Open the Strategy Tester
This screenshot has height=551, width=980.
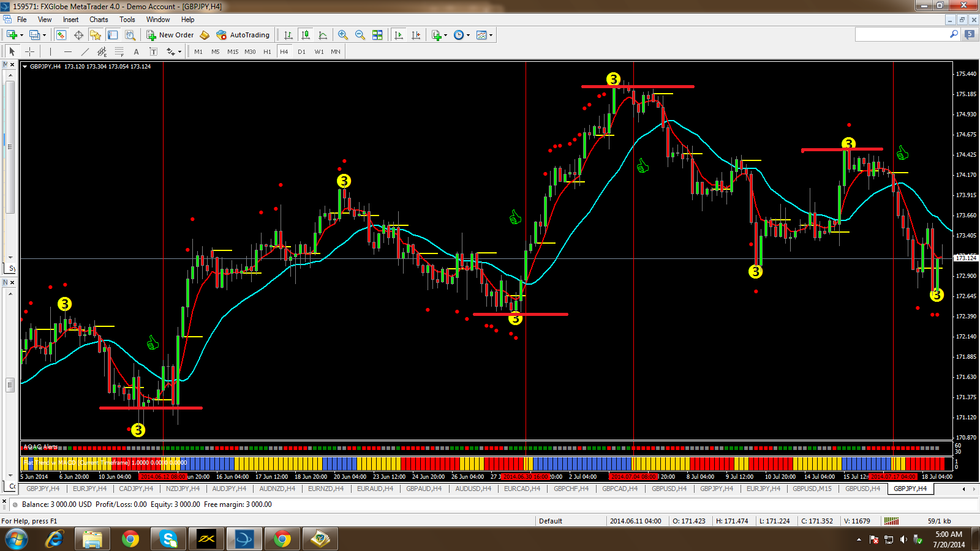[130, 35]
